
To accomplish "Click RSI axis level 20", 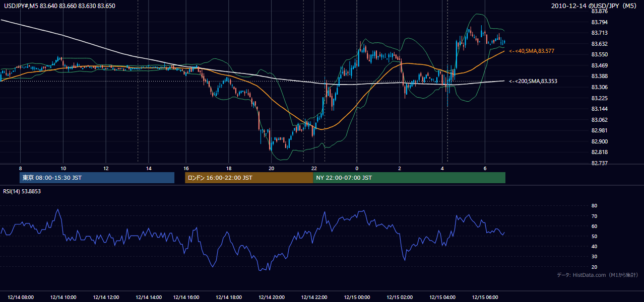I will [594, 267].
